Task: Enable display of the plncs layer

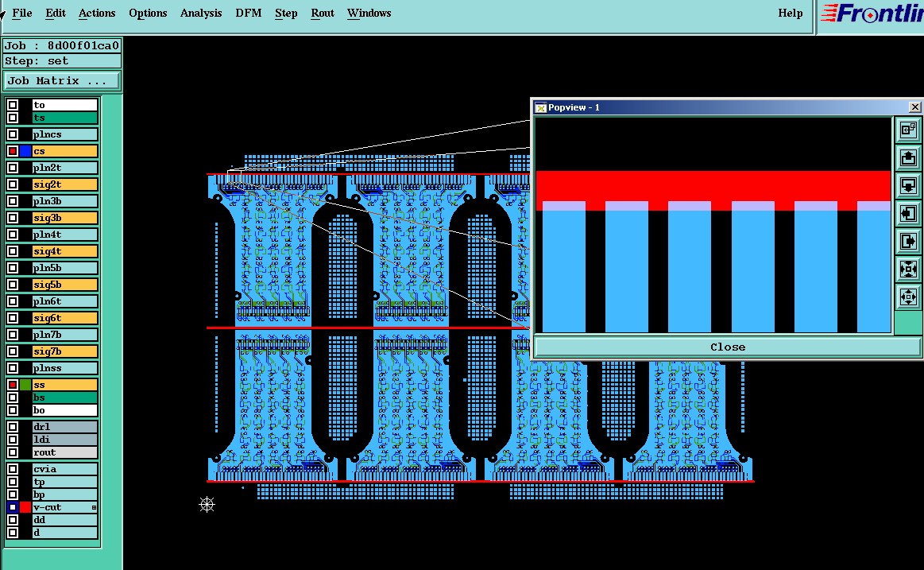Action: pos(13,134)
